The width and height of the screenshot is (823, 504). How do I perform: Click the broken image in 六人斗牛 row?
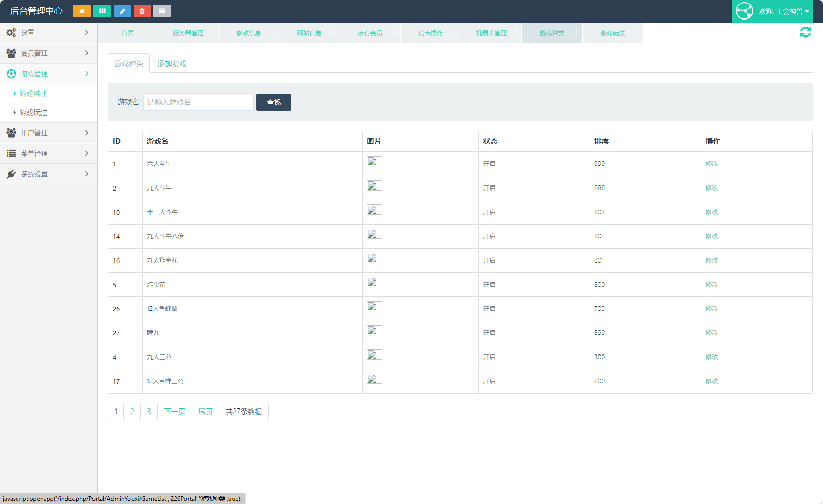click(x=374, y=162)
